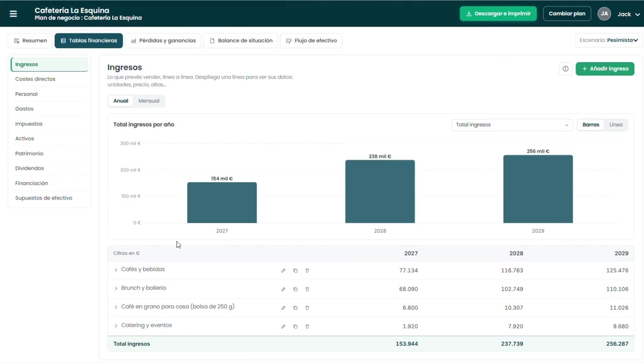Click the Cambiar plan button
The height and width of the screenshot is (363, 644).
click(x=567, y=14)
